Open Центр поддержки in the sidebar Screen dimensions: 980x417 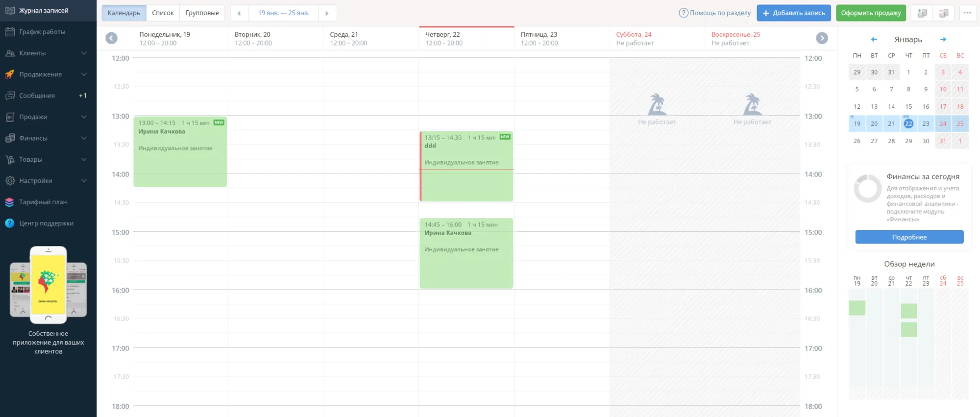(46, 223)
